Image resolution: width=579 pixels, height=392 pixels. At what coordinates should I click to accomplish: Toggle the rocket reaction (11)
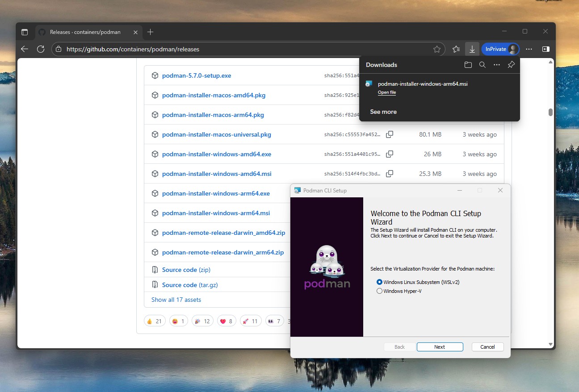[x=251, y=321]
